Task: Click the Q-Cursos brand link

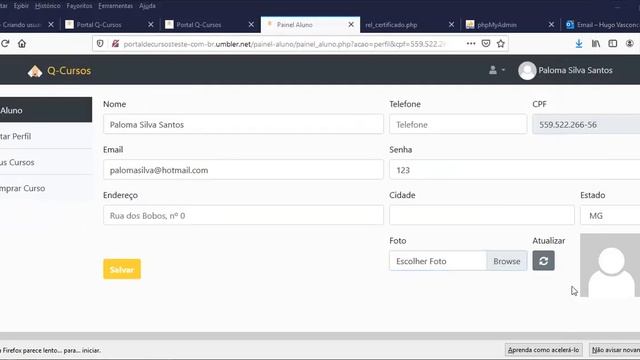Action: click(69, 71)
